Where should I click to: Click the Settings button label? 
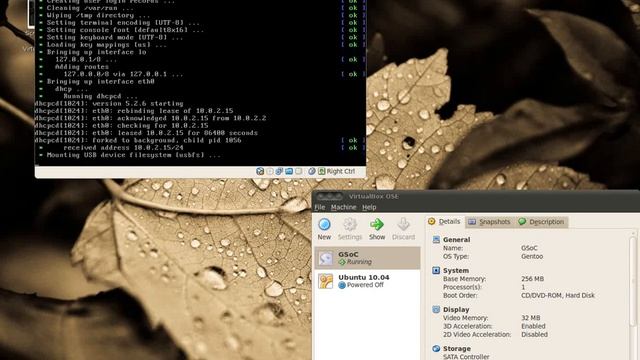pyautogui.click(x=350, y=237)
